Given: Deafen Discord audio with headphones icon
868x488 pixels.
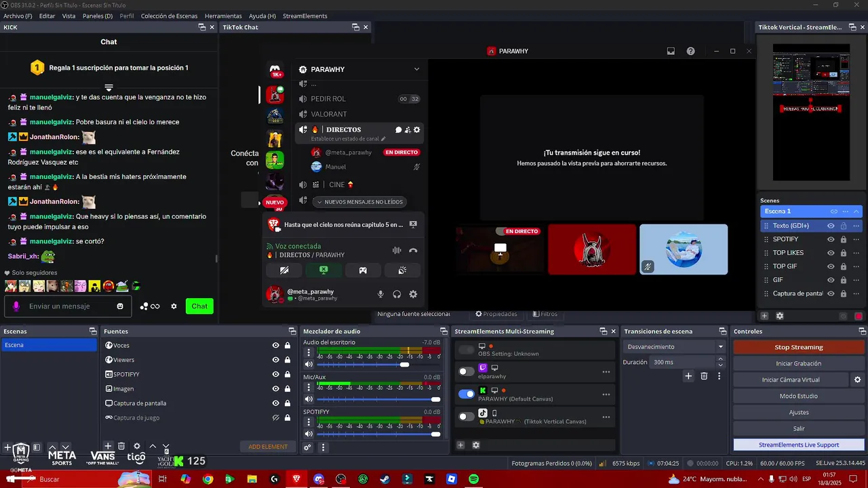Looking at the screenshot, I should 397,294.
